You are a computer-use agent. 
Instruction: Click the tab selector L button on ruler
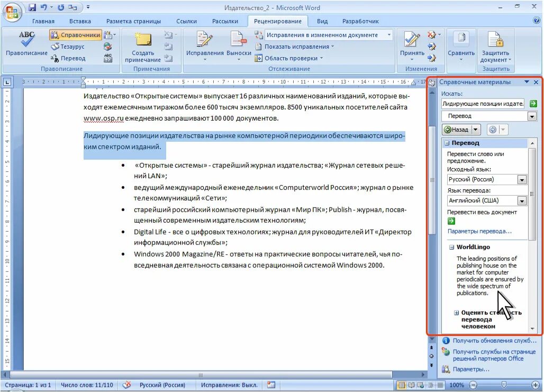(x=7, y=82)
